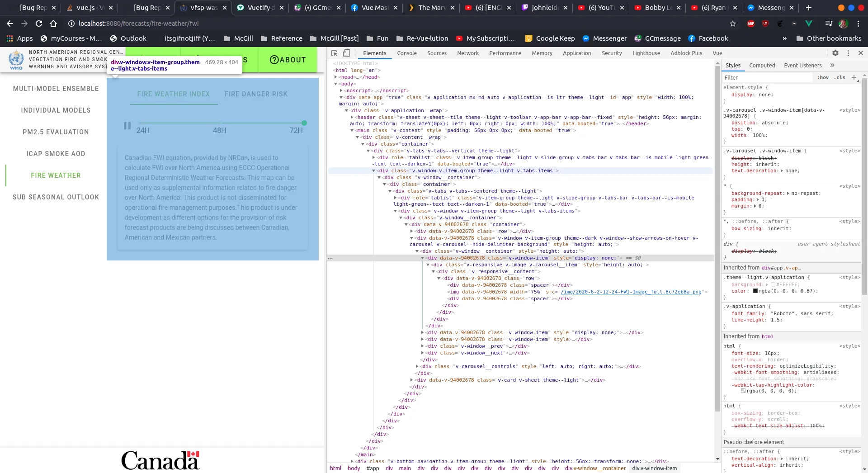
Task: Switch to the Console tab
Action: [407, 53]
